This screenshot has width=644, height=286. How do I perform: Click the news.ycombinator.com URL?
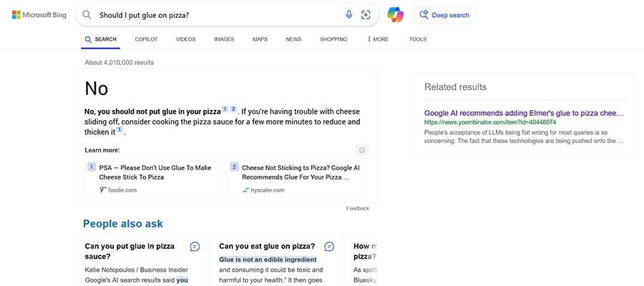point(490,122)
